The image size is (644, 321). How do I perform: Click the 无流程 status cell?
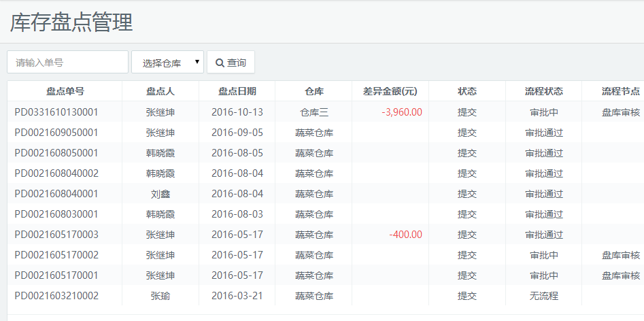click(x=544, y=296)
